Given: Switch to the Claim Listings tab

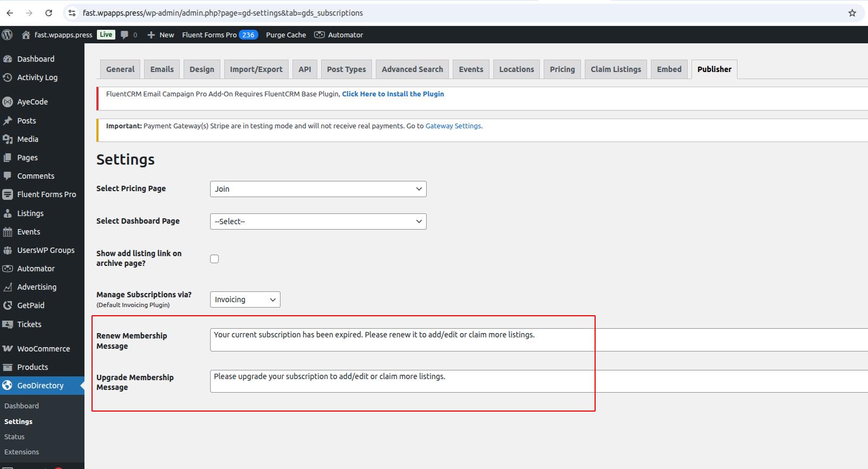Looking at the screenshot, I should point(616,69).
